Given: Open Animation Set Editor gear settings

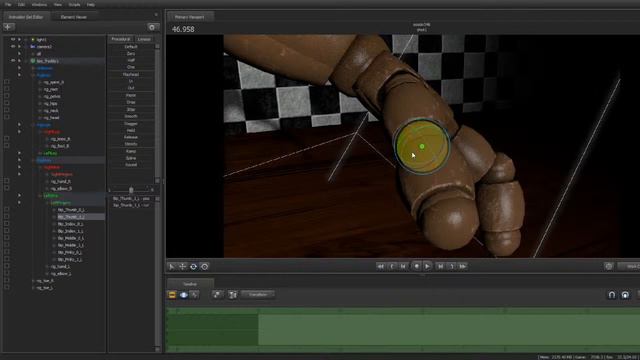Looking at the screenshot, I should [152, 27].
